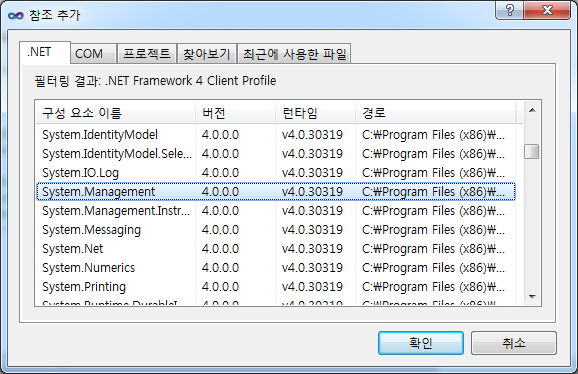578x374 pixels.
Task: Sort by 구성 요소 이름 column header
Action: point(115,113)
